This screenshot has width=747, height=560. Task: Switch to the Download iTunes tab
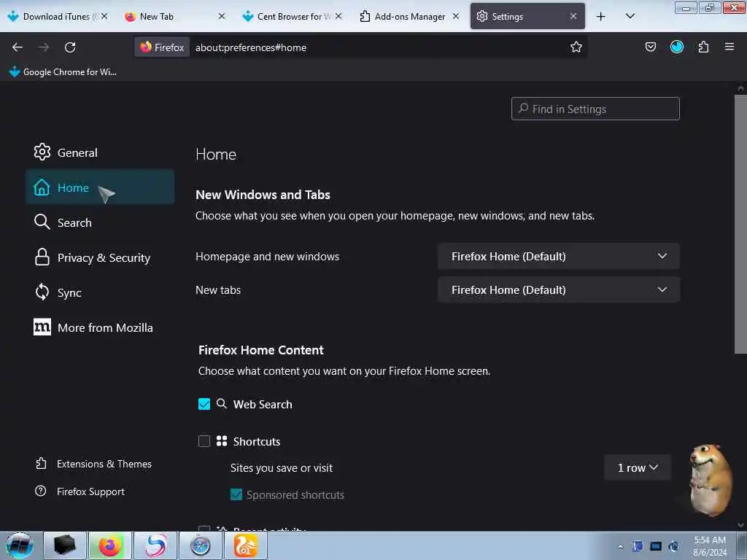pos(57,16)
